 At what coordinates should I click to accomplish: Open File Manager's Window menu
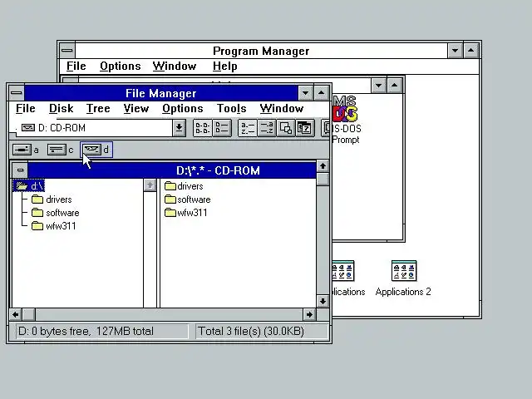pyautogui.click(x=282, y=109)
